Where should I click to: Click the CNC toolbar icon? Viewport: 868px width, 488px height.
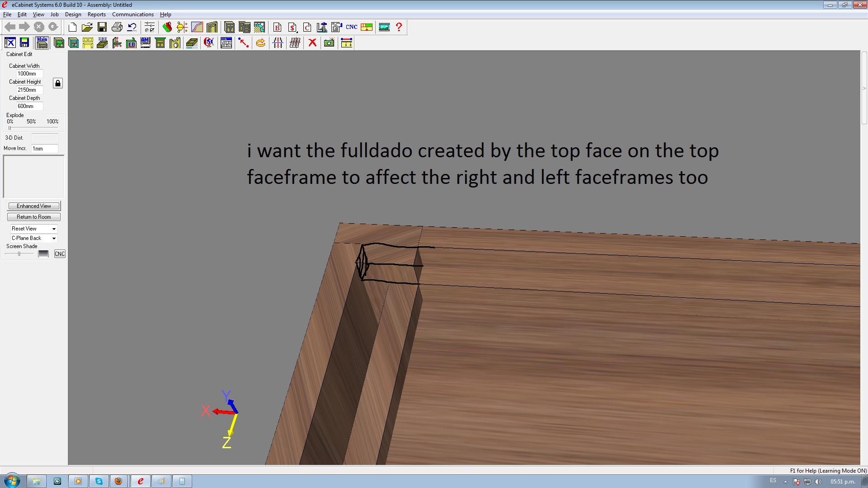click(351, 27)
